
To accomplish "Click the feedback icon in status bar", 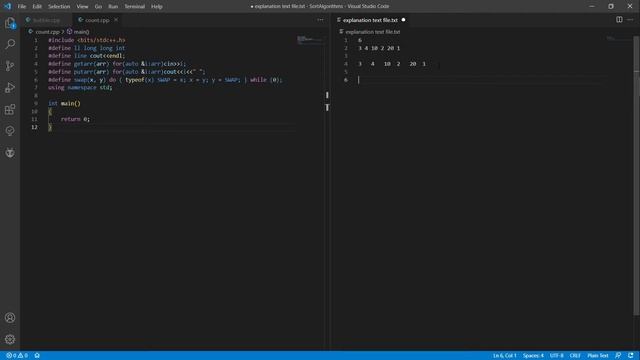I will pyautogui.click(x=618, y=356).
